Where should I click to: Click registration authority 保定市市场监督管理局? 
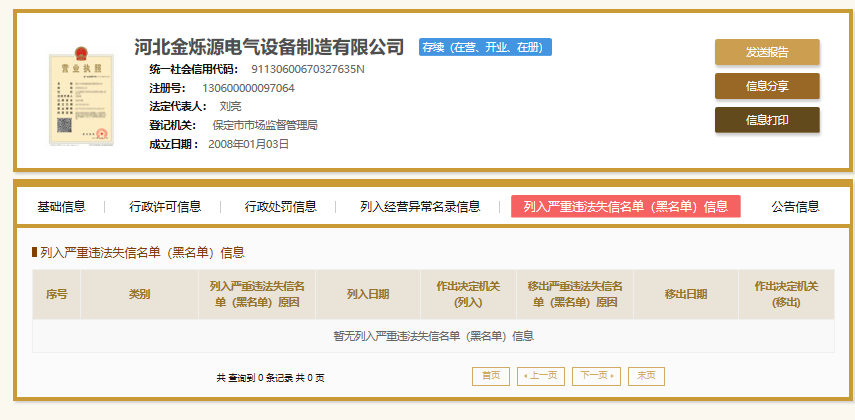coord(265,125)
